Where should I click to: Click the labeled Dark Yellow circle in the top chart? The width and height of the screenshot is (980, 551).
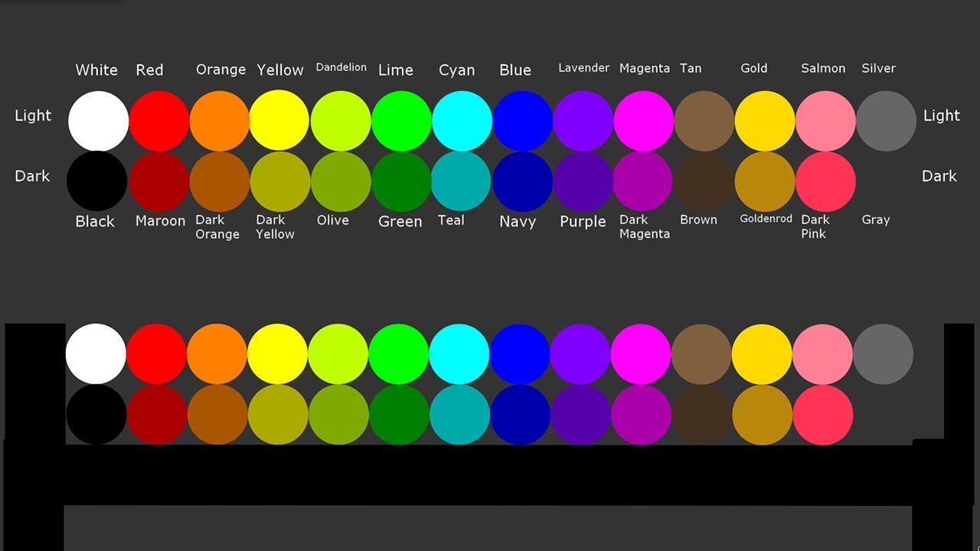279,181
